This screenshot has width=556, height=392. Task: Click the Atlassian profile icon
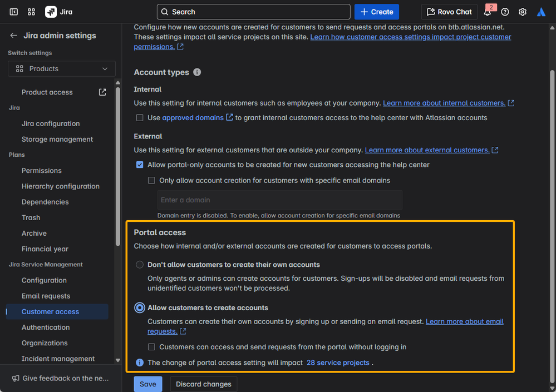(541, 12)
